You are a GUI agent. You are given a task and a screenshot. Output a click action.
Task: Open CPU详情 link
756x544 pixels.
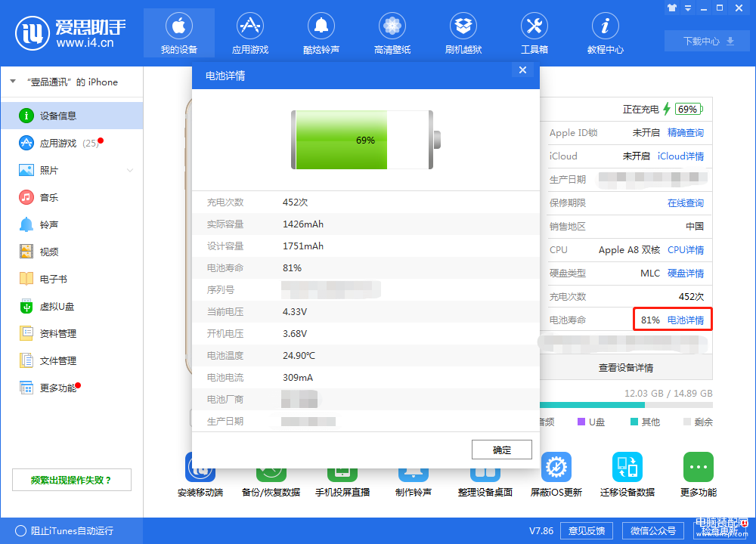tap(685, 249)
